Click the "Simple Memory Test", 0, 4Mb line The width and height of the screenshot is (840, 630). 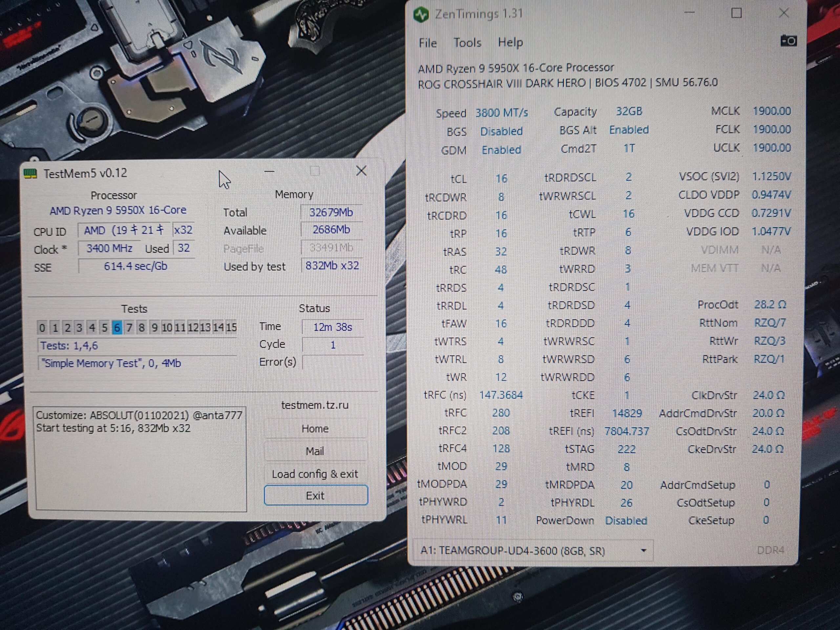(x=137, y=364)
